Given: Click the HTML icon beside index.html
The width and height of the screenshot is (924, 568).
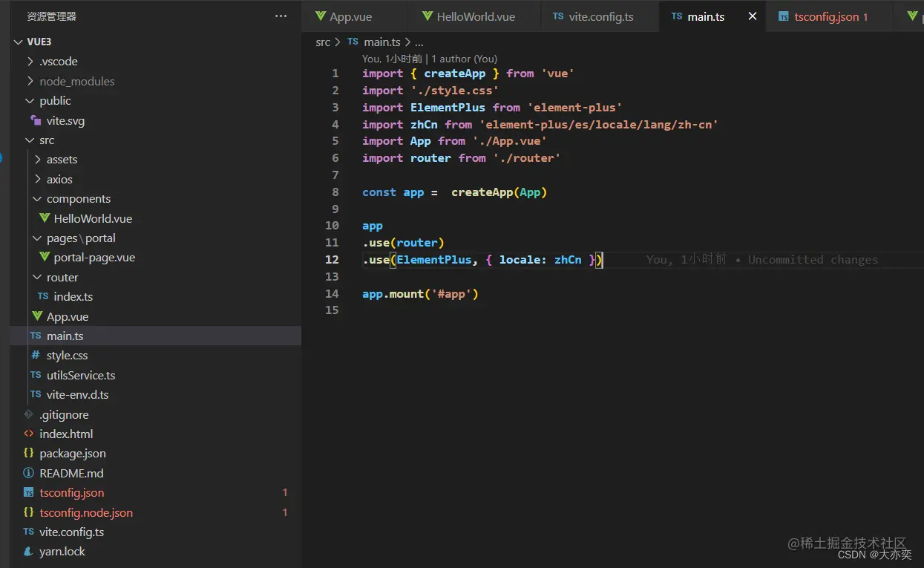Looking at the screenshot, I should point(28,434).
